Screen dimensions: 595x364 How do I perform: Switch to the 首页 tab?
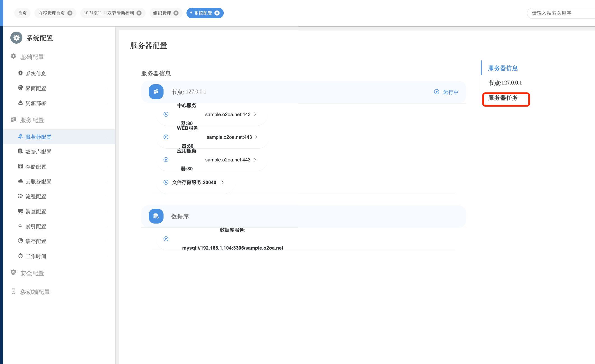click(x=22, y=13)
